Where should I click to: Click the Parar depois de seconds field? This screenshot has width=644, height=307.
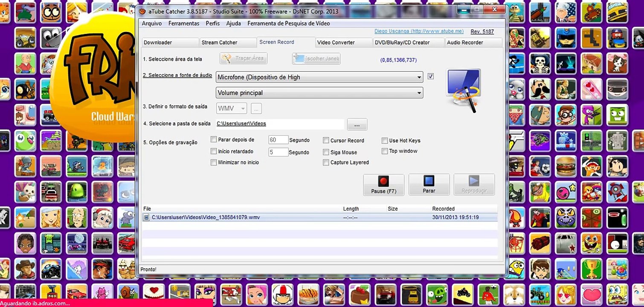coord(278,140)
